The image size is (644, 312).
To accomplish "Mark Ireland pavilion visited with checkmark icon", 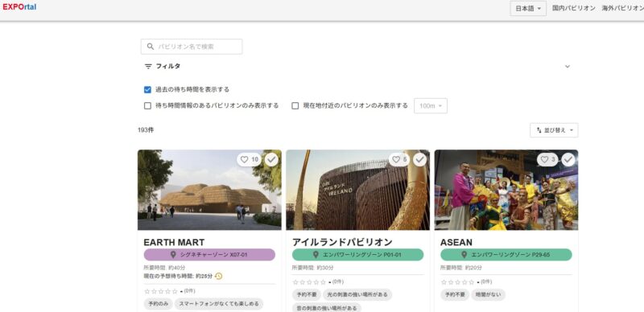I will tap(419, 160).
